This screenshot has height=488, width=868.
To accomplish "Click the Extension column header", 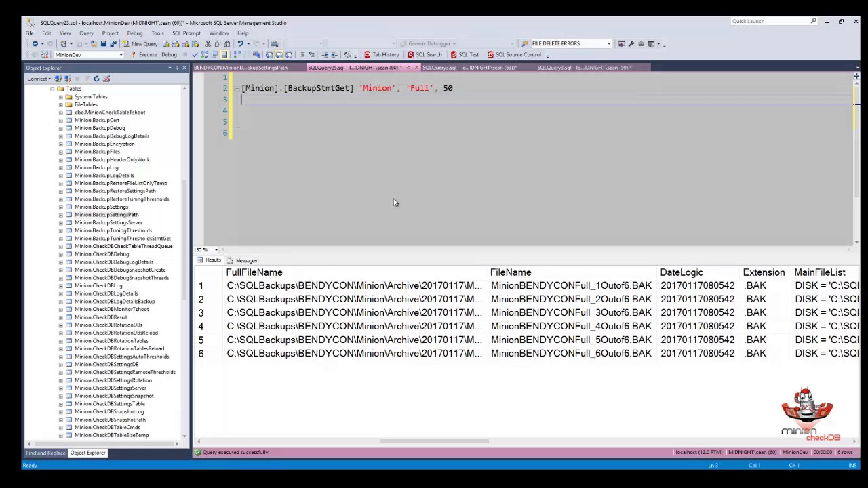I will [x=764, y=272].
